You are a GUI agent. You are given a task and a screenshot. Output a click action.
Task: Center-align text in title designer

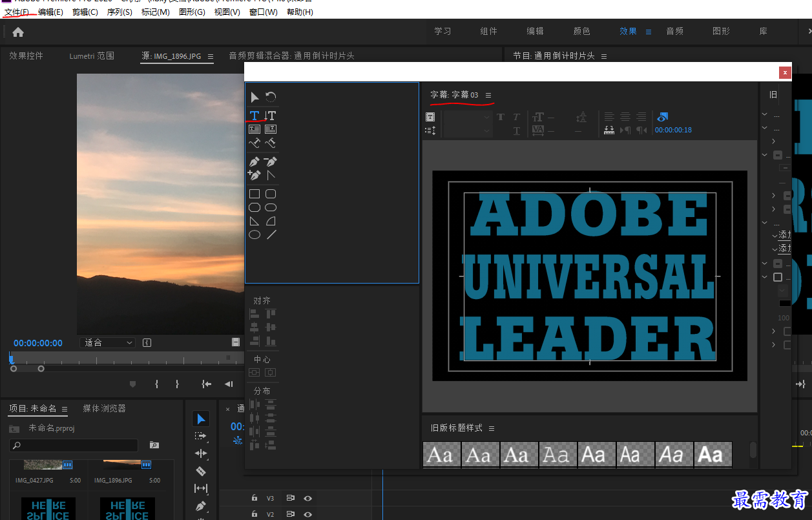coord(625,117)
